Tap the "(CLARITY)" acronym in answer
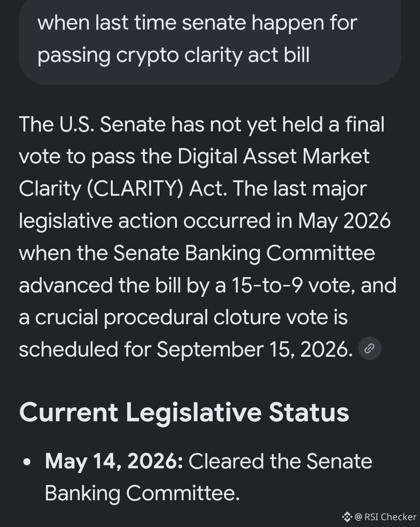The height and width of the screenshot is (527, 420). [x=135, y=189]
